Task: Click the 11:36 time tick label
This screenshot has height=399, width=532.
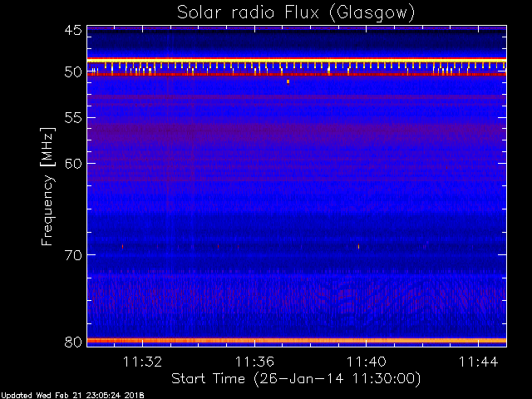Action: coord(254,362)
